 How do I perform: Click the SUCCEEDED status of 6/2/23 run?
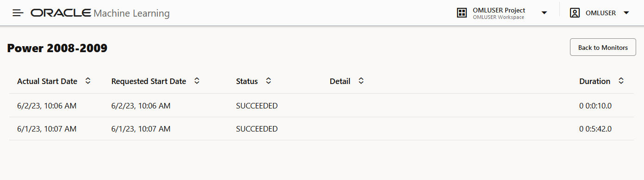pos(257,106)
